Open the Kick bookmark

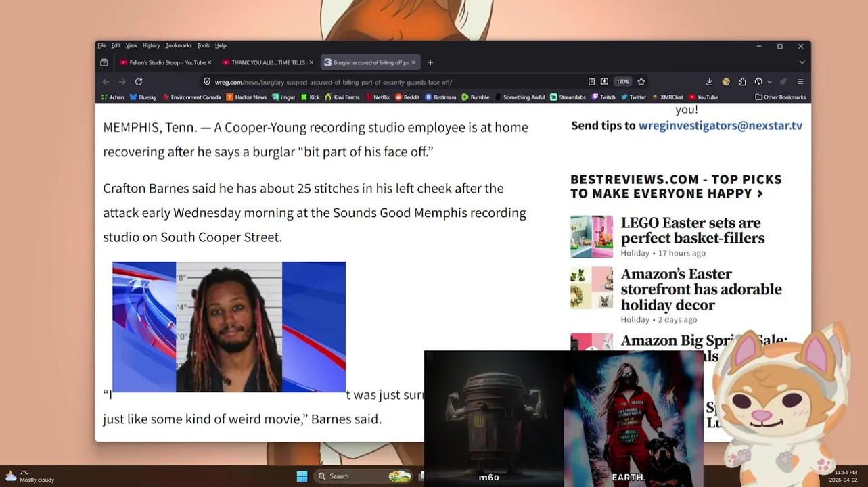coord(310,97)
